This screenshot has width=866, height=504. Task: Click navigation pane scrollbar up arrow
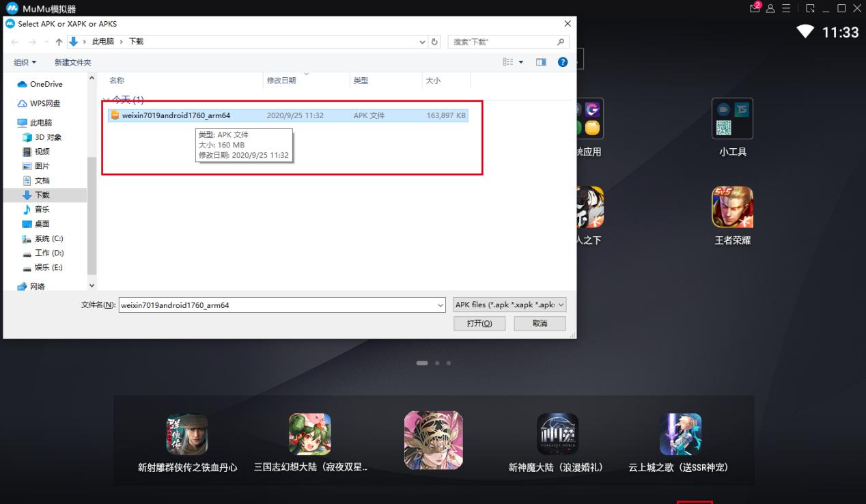(x=92, y=79)
